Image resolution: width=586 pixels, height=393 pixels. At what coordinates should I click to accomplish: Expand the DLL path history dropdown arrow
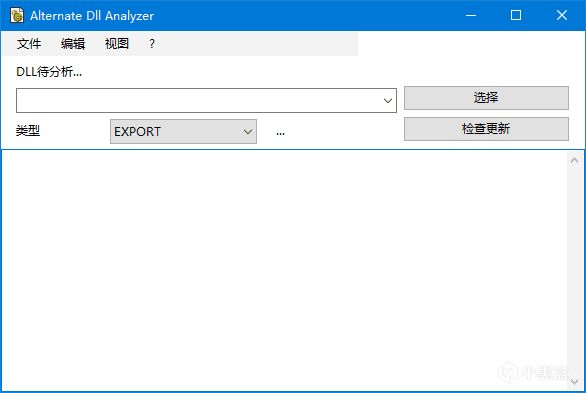[x=388, y=100]
